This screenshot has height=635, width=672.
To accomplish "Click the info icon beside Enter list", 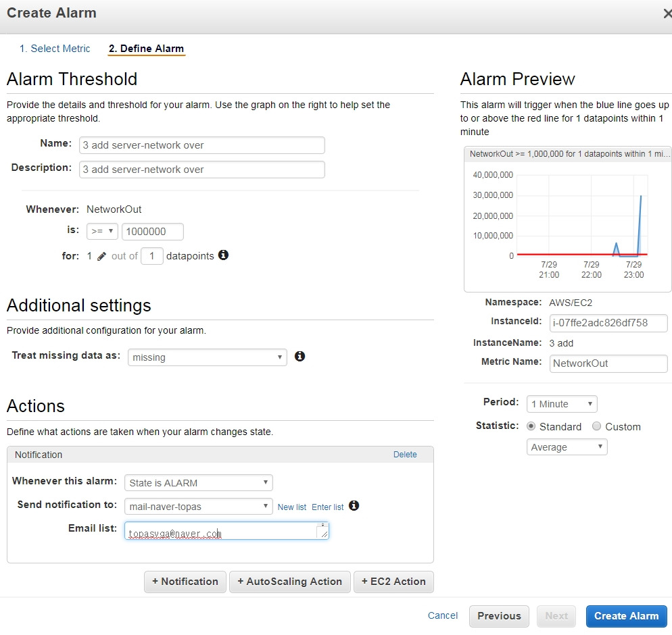I will (354, 506).
